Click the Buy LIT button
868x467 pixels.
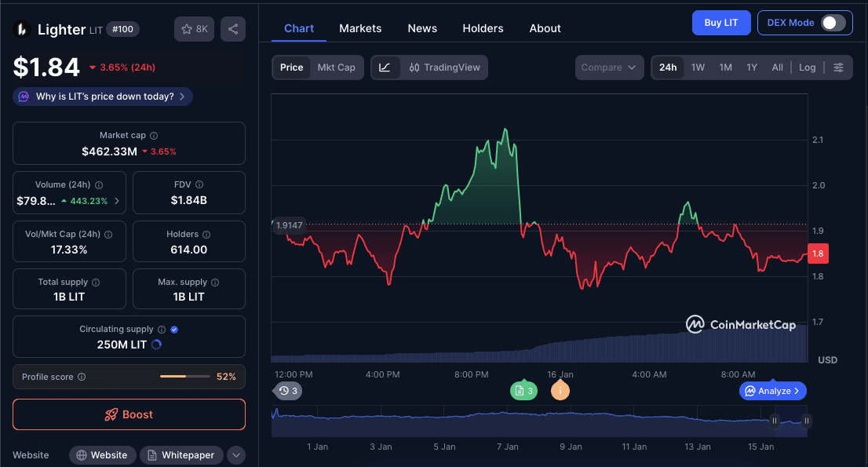[721, 22]
